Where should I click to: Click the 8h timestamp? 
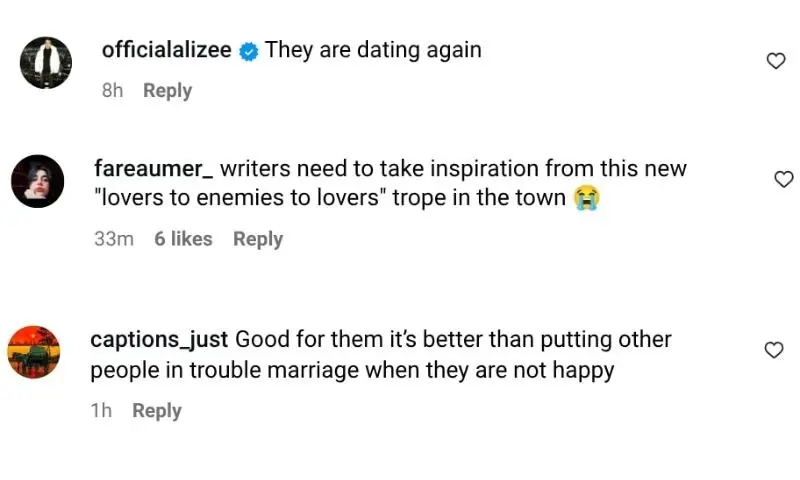(112, 91)
